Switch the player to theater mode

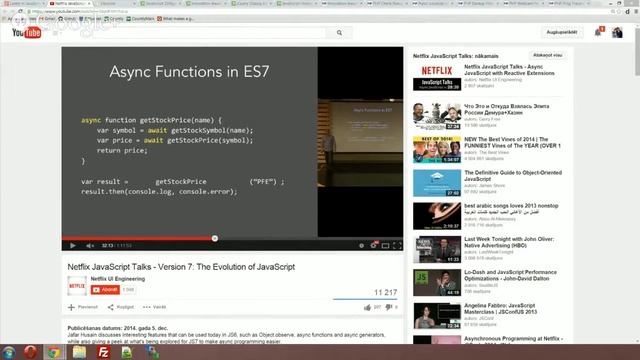pyautogui.click(x=385, y=245)
